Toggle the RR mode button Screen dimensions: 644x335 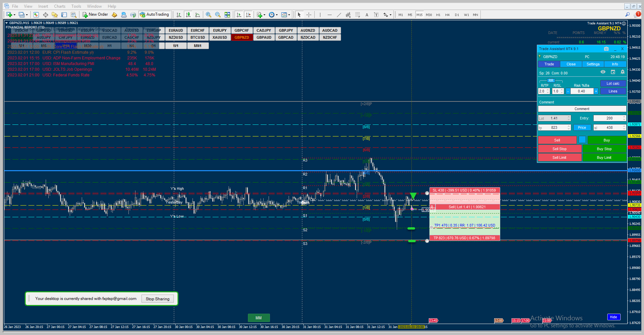coord(551,81)
